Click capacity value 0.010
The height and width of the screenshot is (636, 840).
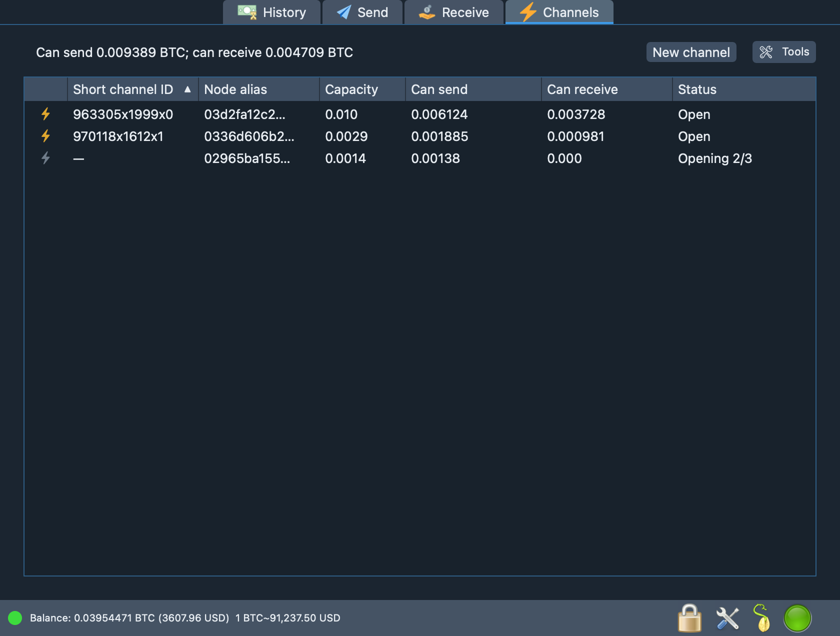point(341,114)
